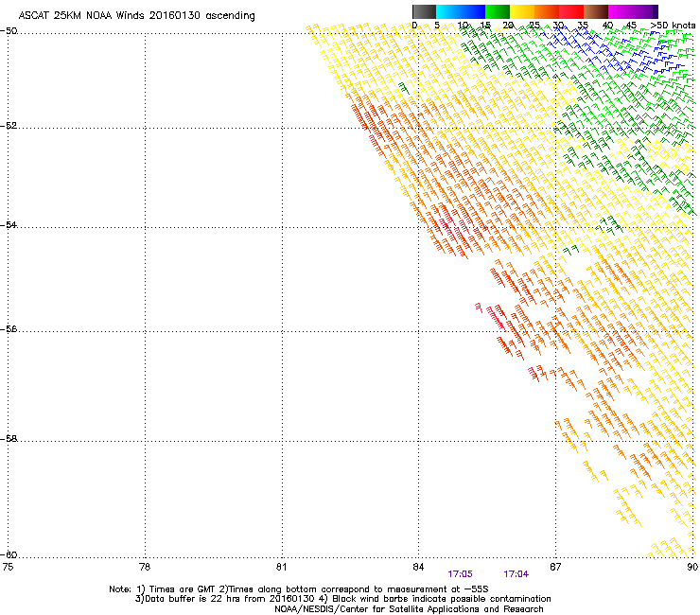
Task: Click the brown 35-40 knots color segment
Action: click(x=596, y=11)
